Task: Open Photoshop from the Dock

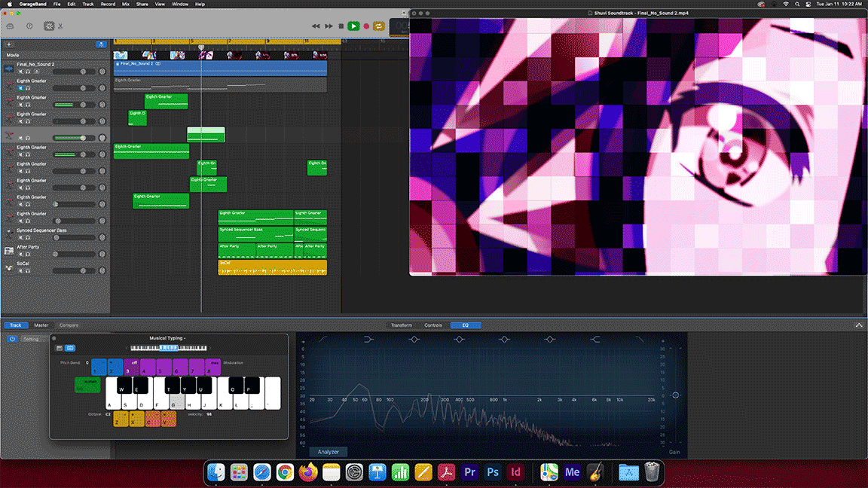Action: coord(492,472)
